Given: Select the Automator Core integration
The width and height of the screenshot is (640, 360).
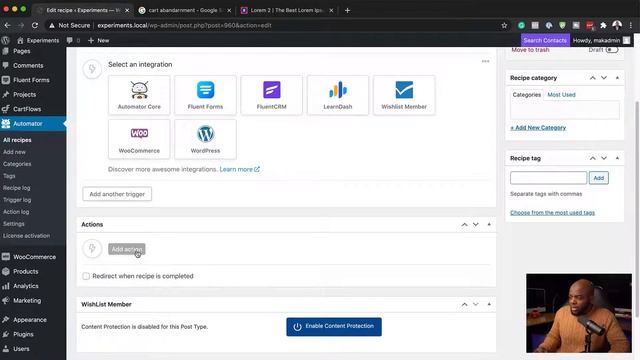Looking at the screenshot, I should [x=139, y=95].
